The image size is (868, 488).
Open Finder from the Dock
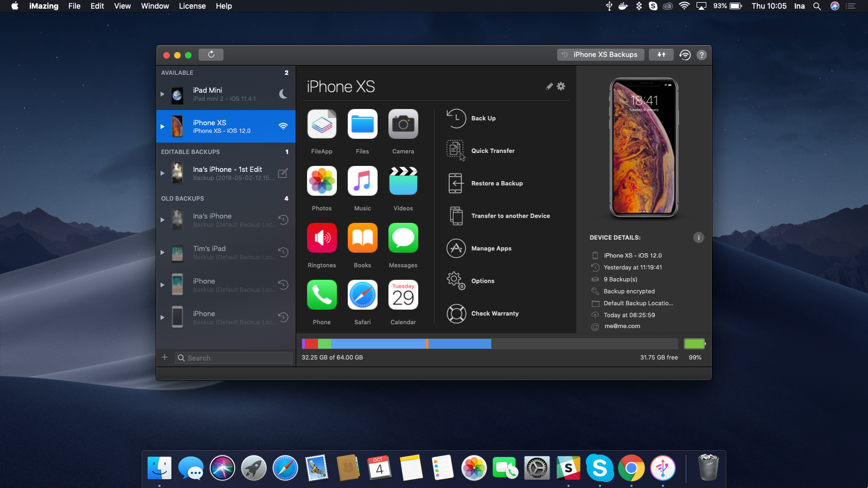(159, 468)
